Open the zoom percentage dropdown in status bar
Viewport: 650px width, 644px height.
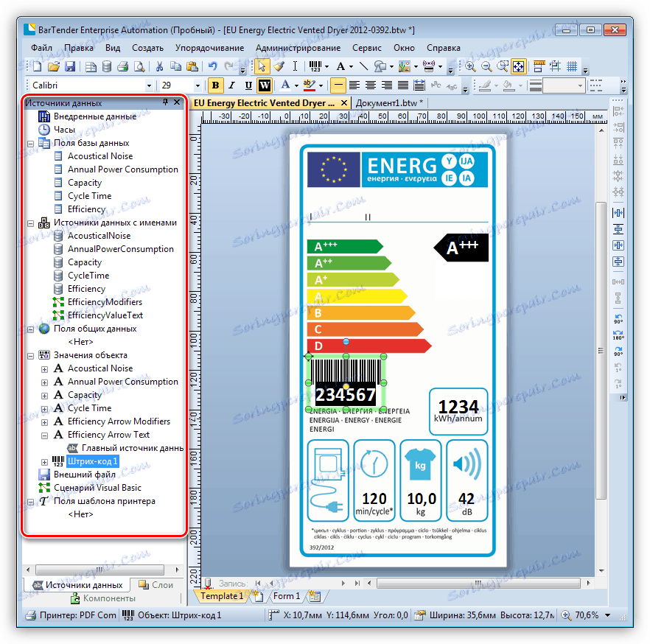pos(607,615)
